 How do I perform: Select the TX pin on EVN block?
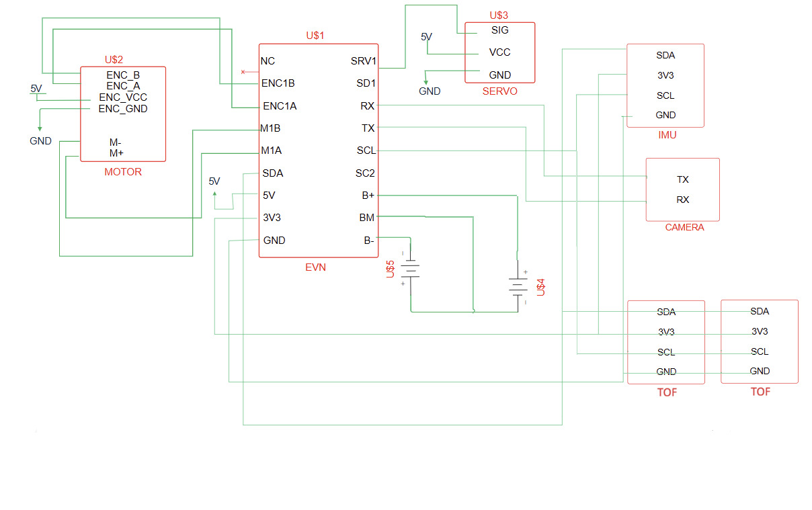click(x=368, y=128)
